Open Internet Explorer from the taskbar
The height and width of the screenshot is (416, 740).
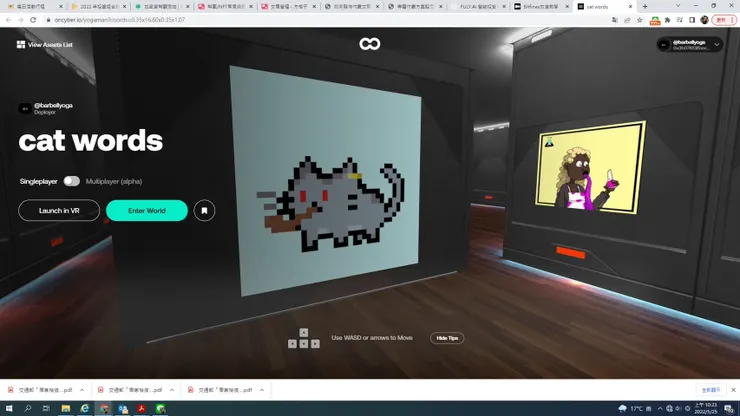(84, 408)
